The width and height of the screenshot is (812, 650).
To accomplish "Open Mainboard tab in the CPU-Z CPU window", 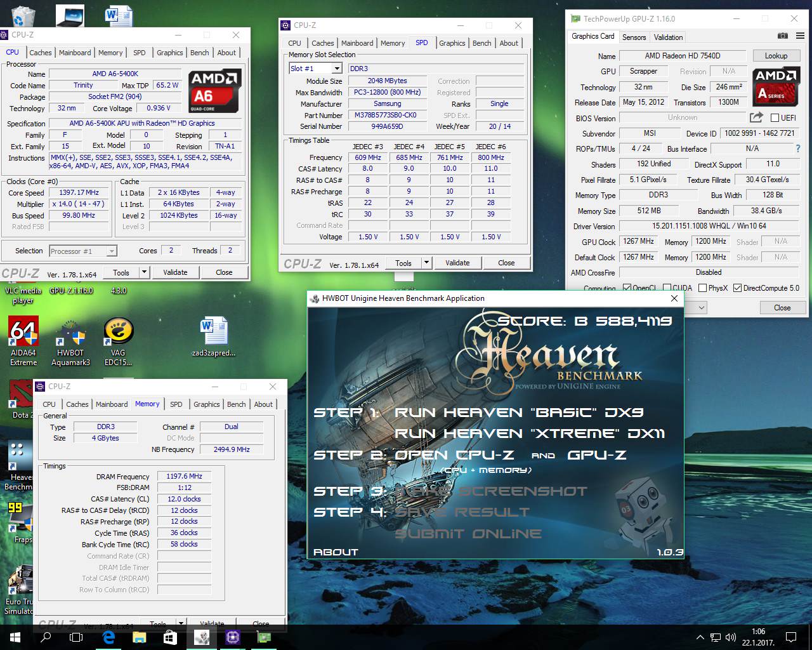I will coord(75,53).
